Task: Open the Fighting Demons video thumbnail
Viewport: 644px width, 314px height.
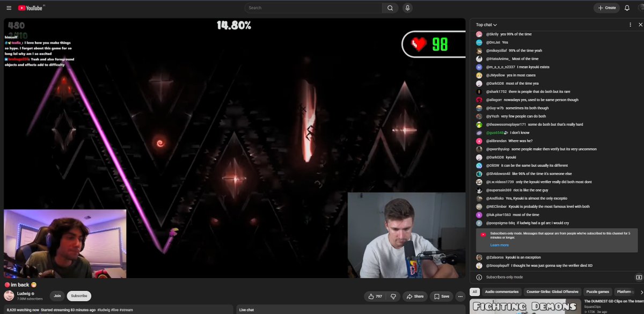Action: click(525, 306)
